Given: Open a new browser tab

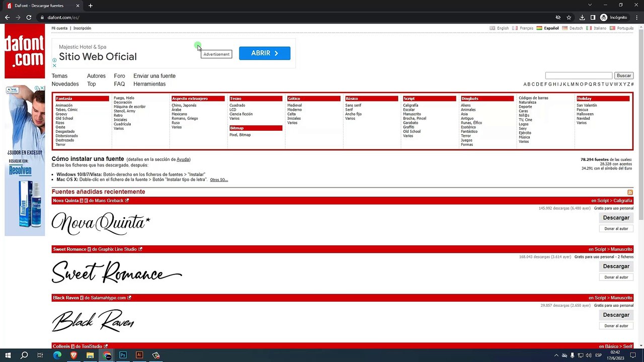Looking at the screenshot, I should click(91, 6).
